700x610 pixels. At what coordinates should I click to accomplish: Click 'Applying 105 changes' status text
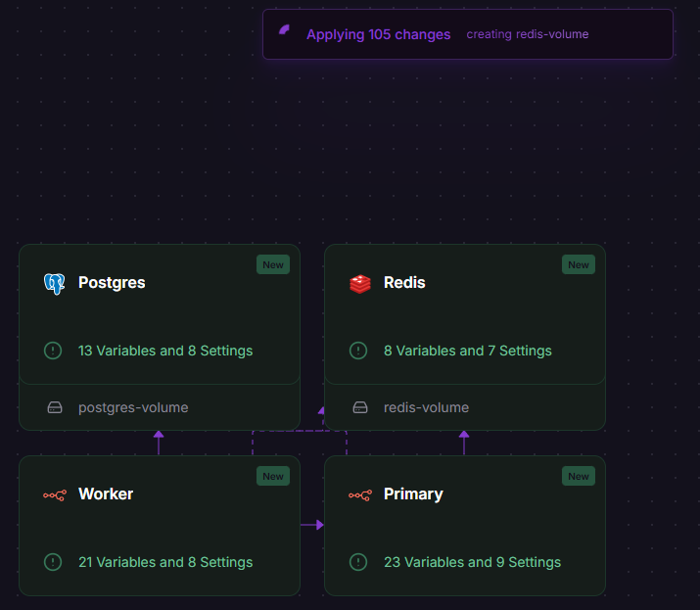379,35
